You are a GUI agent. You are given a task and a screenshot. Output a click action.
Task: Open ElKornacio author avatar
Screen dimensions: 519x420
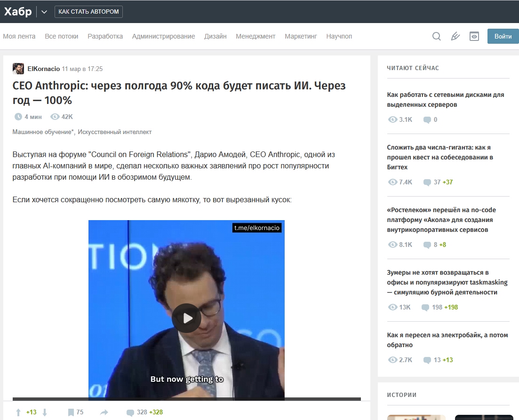pyautogui.click(x=18, y=69)
